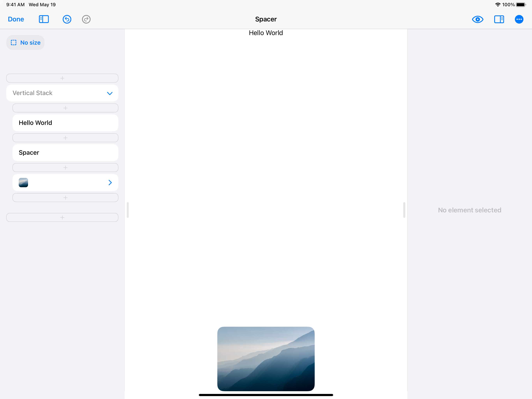Select the Spacer element row

(x=65, y=153)
